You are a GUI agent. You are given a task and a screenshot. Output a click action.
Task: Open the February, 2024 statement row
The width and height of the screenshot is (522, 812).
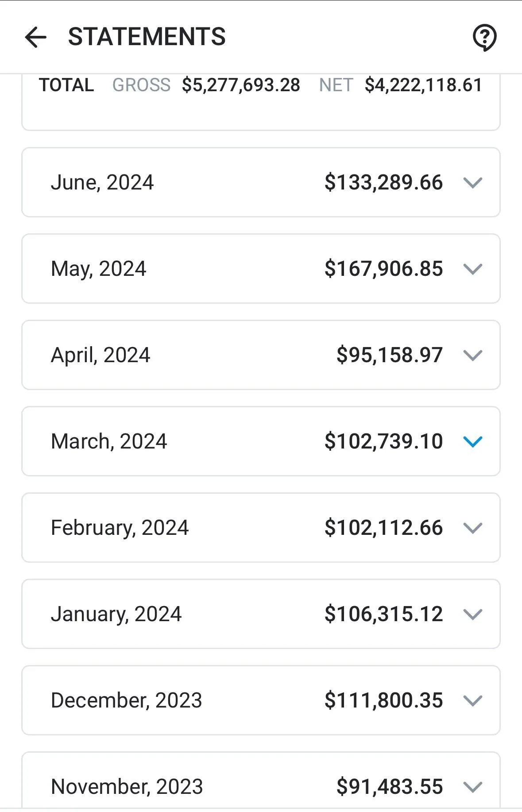(x=261, y=528)
